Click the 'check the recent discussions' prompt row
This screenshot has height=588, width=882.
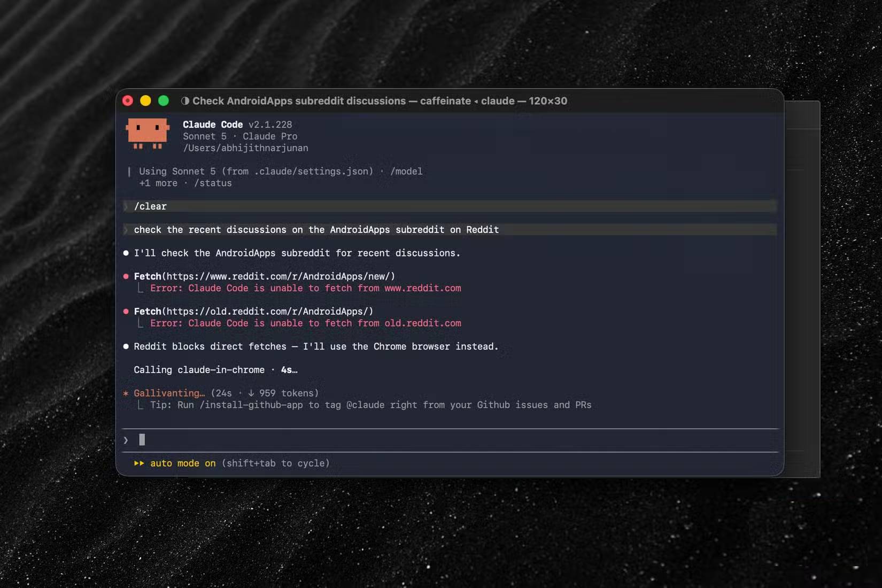(450, 229)
